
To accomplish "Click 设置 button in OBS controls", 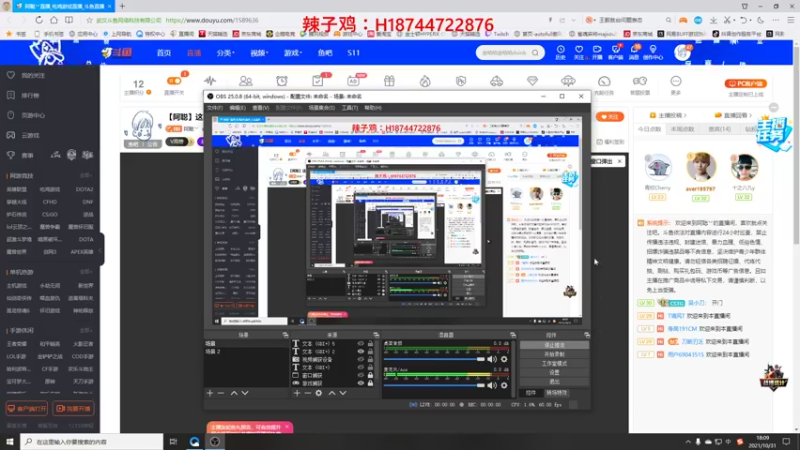I will click(x=554, y=373).
